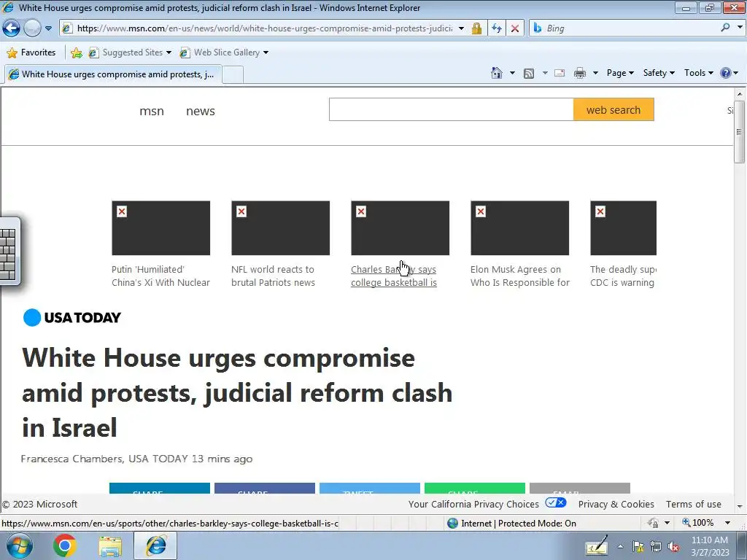This screenshot has height=560, width=747.
Task: Open the Safety menu
Action: point(659,73)
